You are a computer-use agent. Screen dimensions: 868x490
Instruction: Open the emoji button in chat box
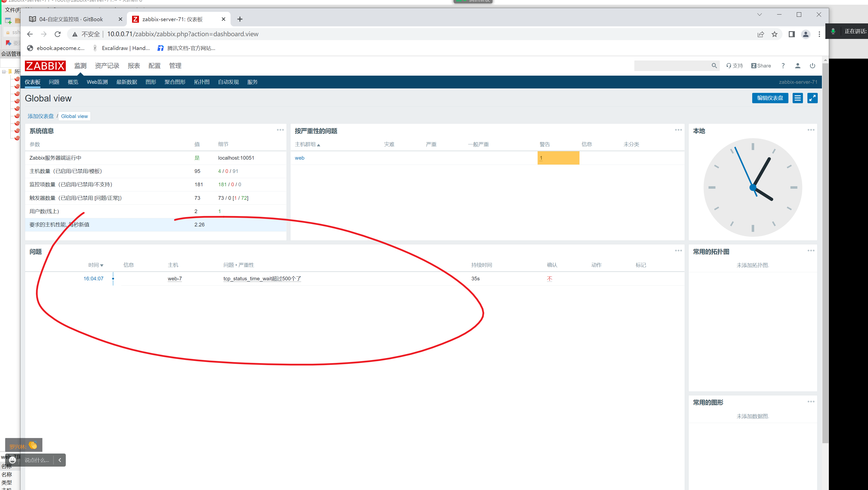pyautogui.click(x=13, y=460)
